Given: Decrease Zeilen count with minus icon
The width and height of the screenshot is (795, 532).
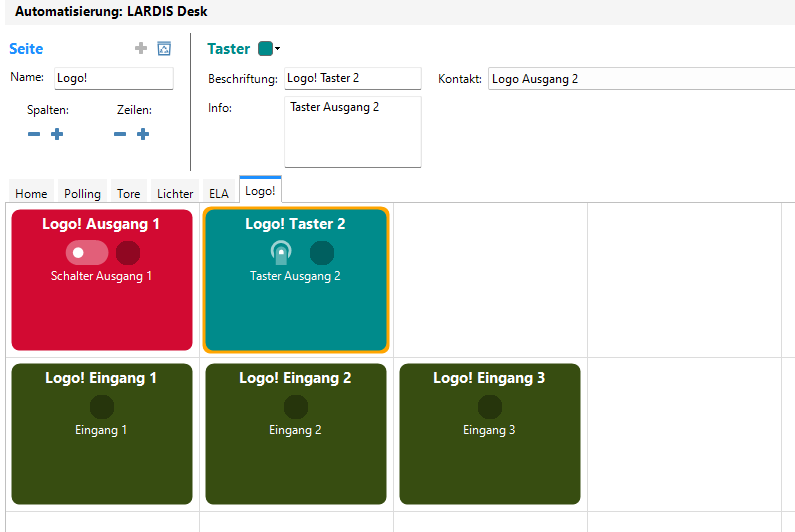Looking at the screenshot, I should coord(120,134).
